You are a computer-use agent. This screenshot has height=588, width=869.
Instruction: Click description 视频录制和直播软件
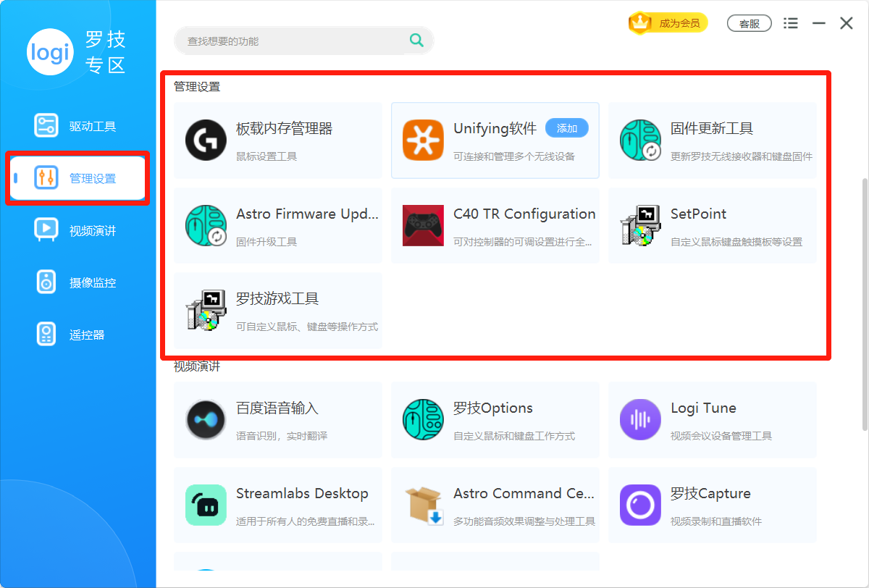click(716, 521)
